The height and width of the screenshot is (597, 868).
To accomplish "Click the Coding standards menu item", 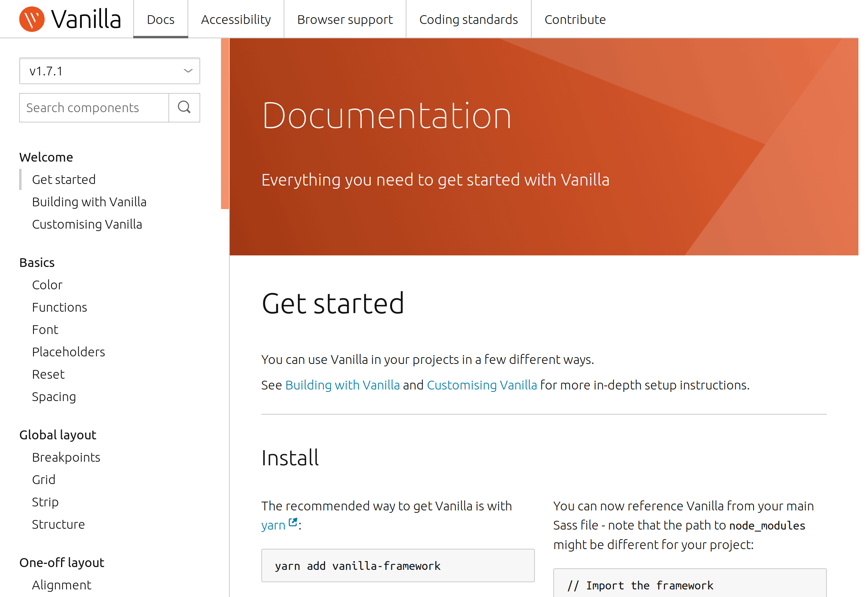I will point(469,19).
